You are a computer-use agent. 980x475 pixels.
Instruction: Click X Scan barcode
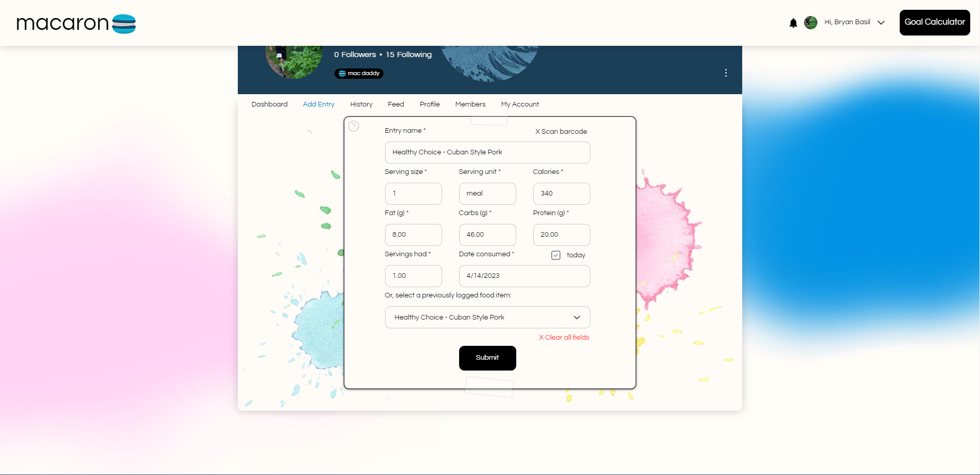click(x=561, y=132)
